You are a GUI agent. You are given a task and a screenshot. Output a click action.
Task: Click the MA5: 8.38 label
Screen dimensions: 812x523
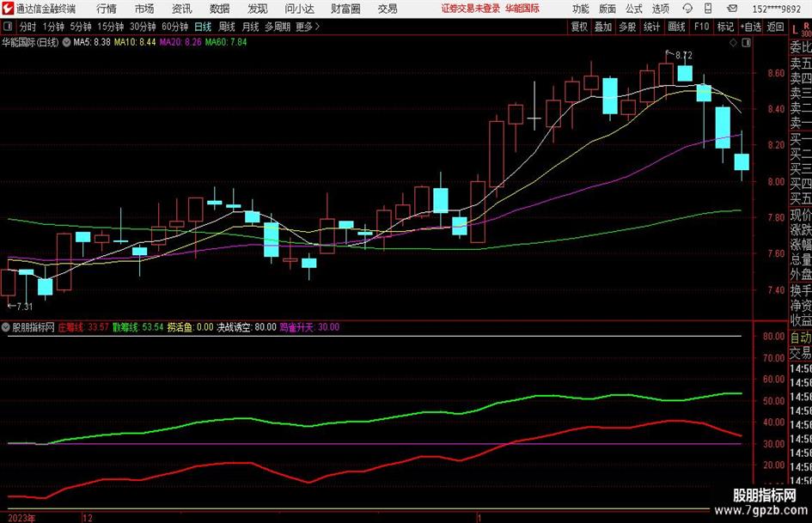point(92,42)
